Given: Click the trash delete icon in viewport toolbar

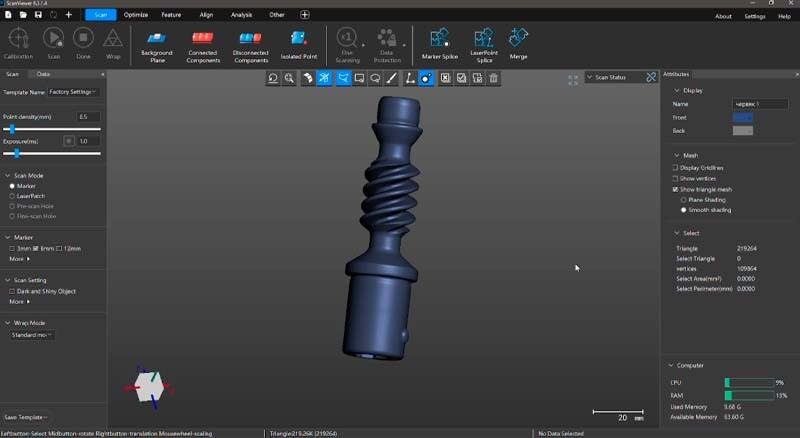Looking at the screenshot, I should pyautogui.click(x=494, y=78).
